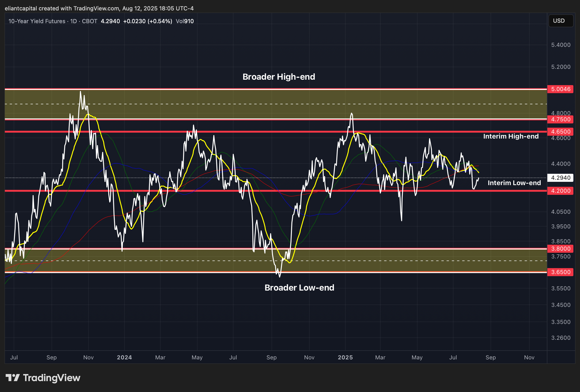Select the 5.0046 red price label
The height and width of the screenshot is (392, 580).
point(560,89)
